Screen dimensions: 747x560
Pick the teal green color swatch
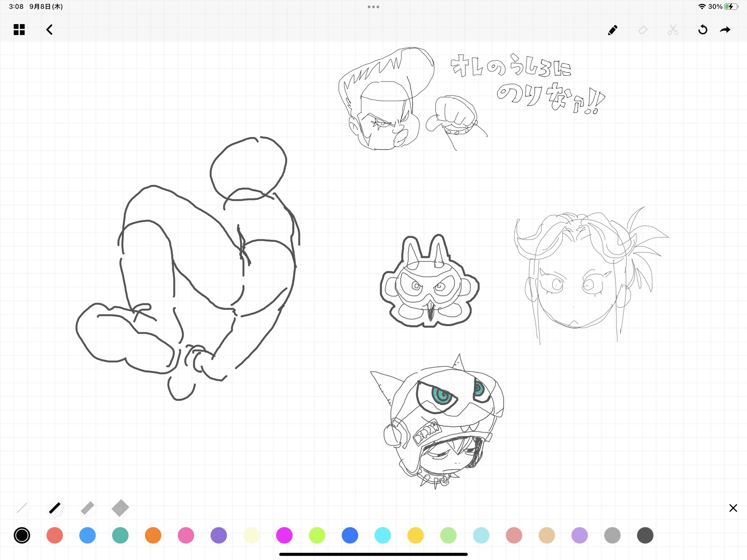point(120,535)
